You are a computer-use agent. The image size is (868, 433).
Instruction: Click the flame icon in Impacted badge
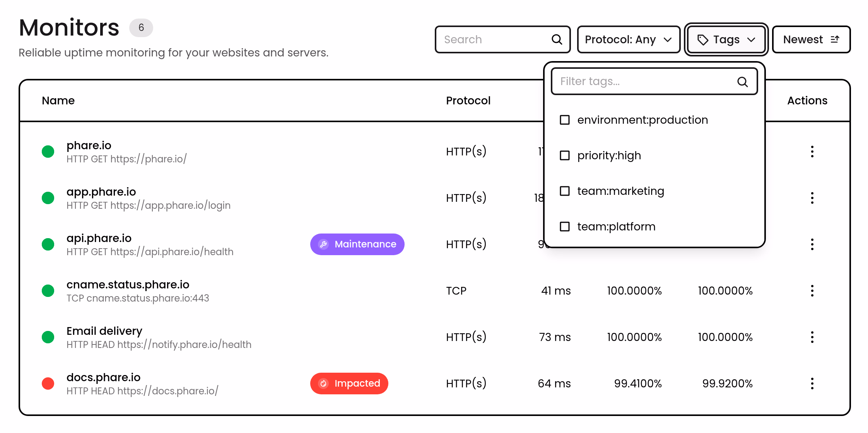coord(323,384)
